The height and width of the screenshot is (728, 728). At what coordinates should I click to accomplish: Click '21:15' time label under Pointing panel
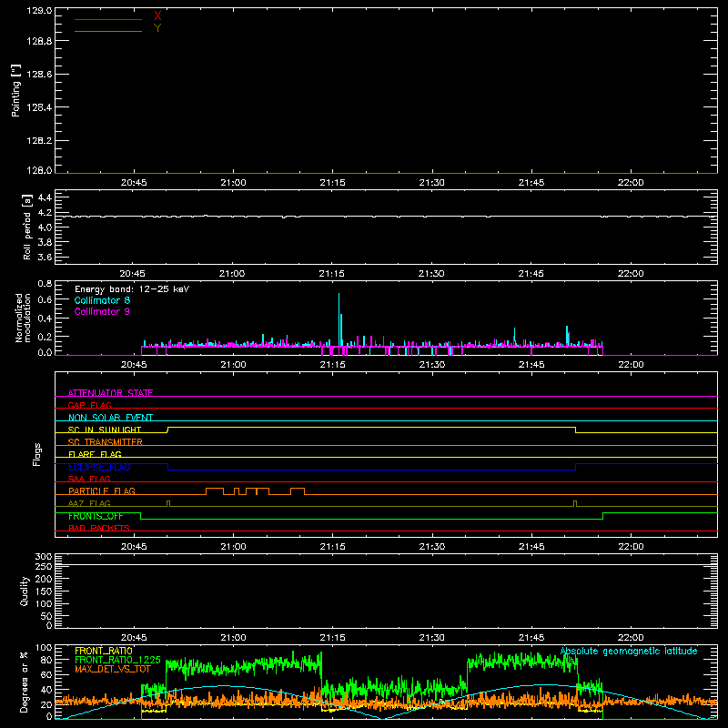click(332, 183)
